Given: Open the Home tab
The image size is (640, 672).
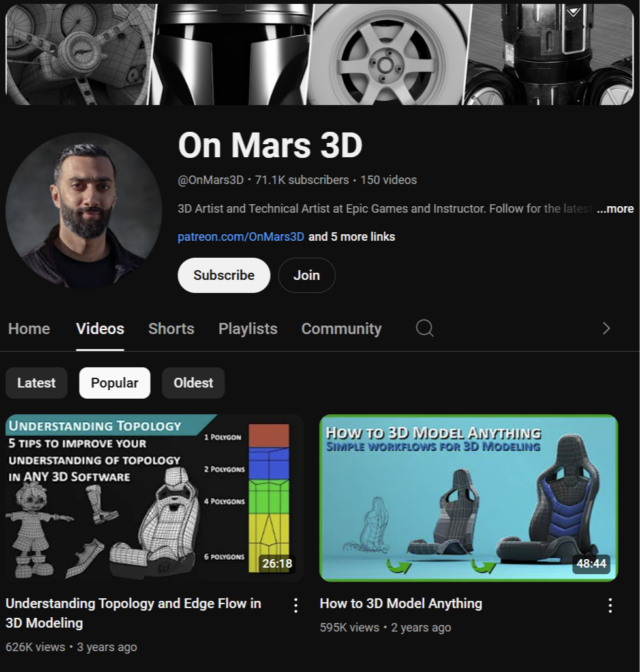Looking at the screenshot, I should (x=29, y=329).
